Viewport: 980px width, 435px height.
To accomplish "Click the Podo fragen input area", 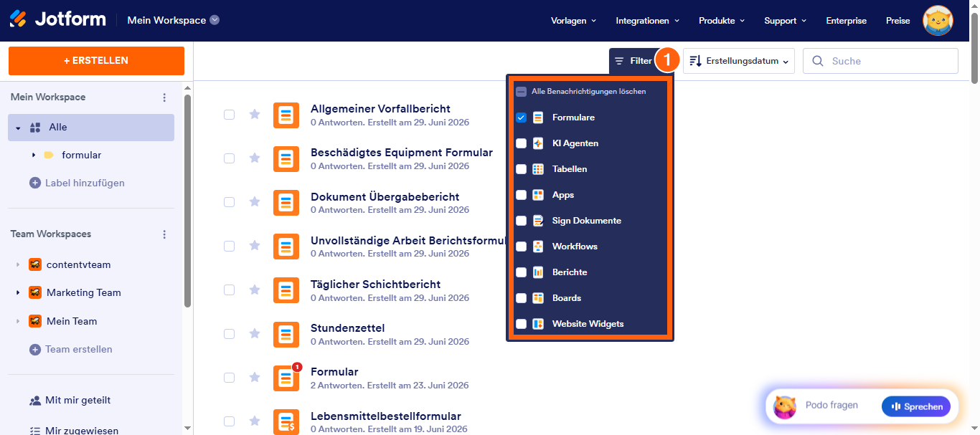I will point(831,406).
